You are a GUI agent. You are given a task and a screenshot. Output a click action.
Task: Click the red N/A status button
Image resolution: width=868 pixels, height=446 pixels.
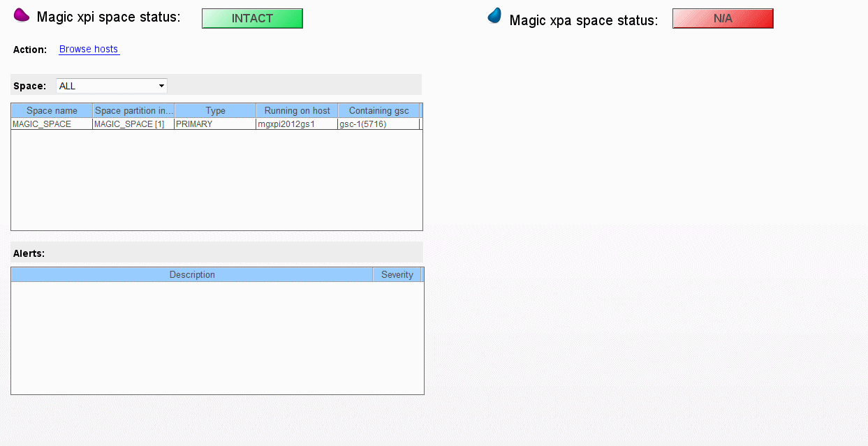tap(723, 19)
